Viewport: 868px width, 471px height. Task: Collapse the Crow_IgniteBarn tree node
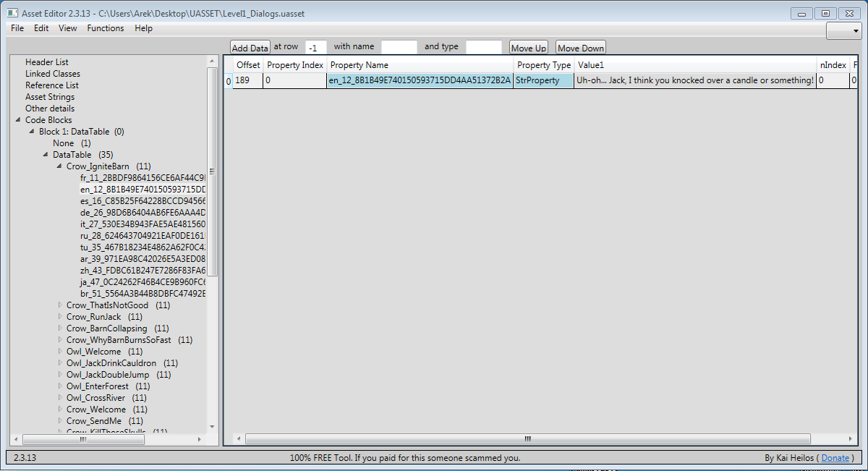tap(59, 166)
